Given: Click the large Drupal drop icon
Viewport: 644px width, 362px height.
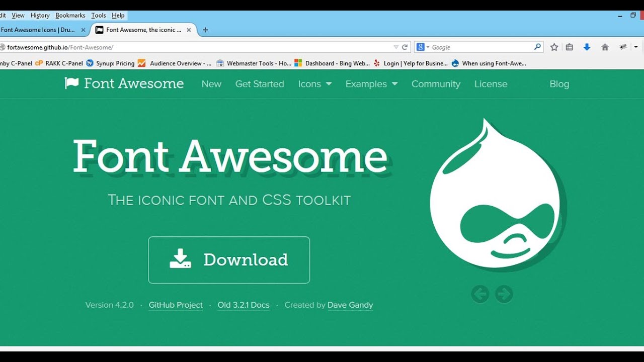Looking at the screenshot, I should (x=496, y=194).
